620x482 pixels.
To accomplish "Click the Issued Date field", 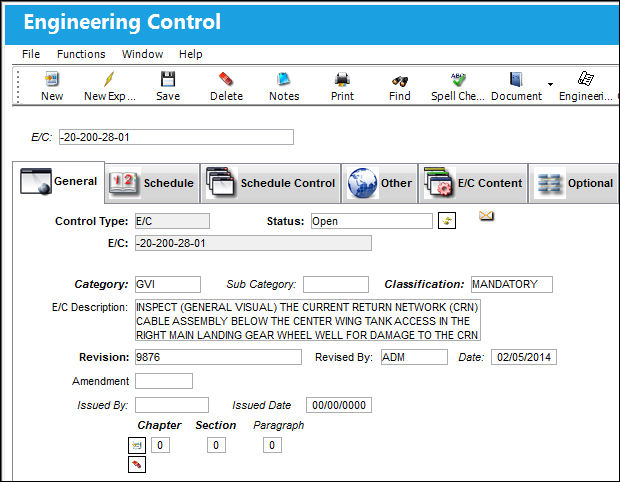I will (339, 405).
